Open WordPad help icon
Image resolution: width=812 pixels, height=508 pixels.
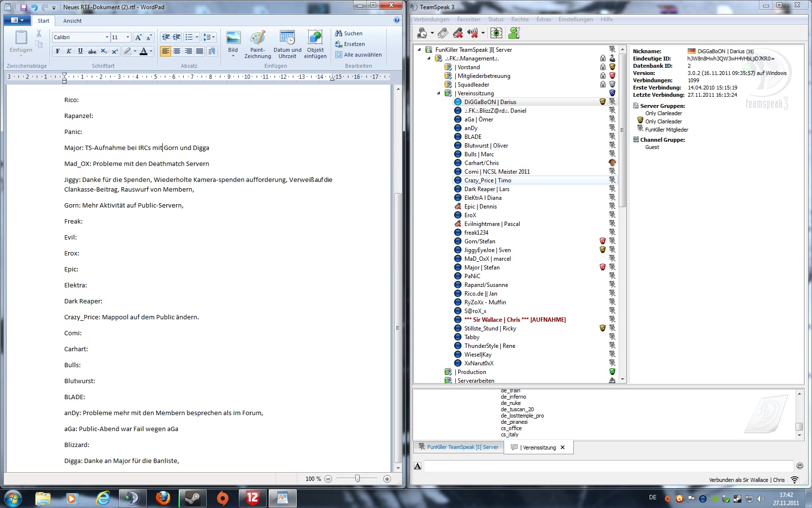[397, 20]
